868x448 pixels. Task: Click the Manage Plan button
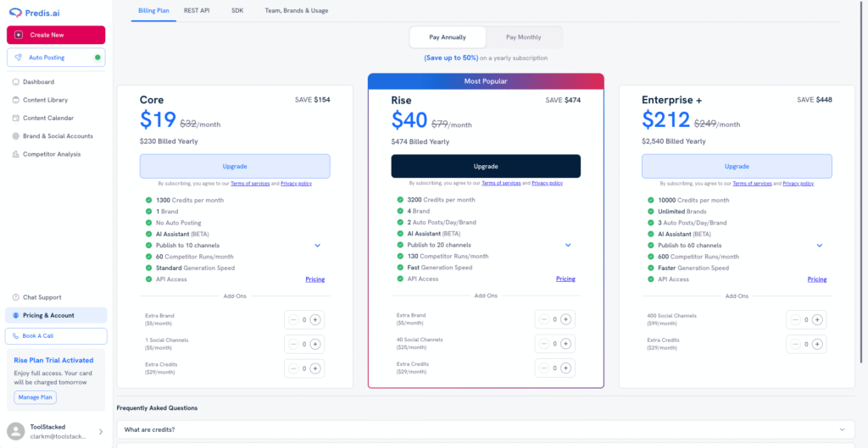(x=36, y=396)
